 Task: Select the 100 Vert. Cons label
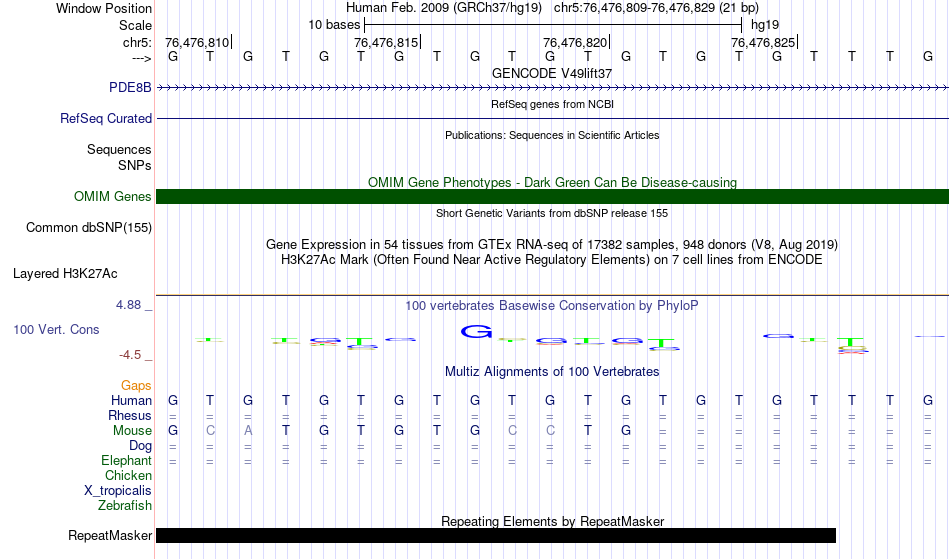(56, 329)
